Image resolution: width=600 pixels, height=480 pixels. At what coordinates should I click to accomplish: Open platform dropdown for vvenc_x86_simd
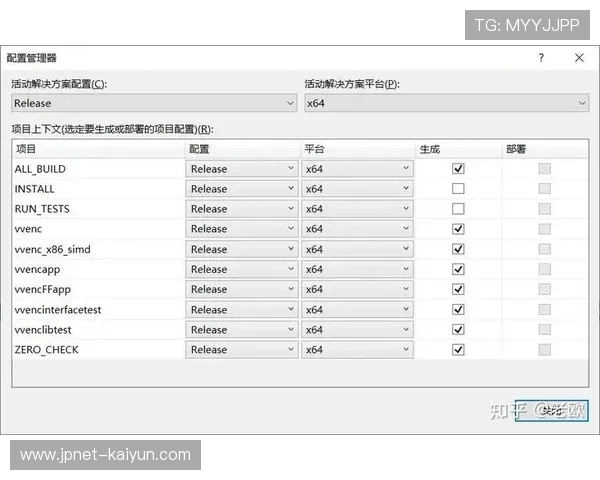(x=357, y=249)
